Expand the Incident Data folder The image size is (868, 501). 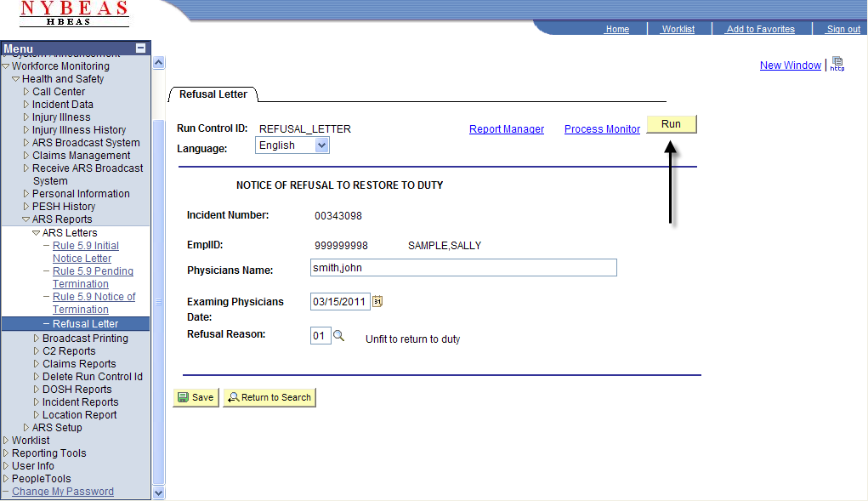tap(26, 104)
